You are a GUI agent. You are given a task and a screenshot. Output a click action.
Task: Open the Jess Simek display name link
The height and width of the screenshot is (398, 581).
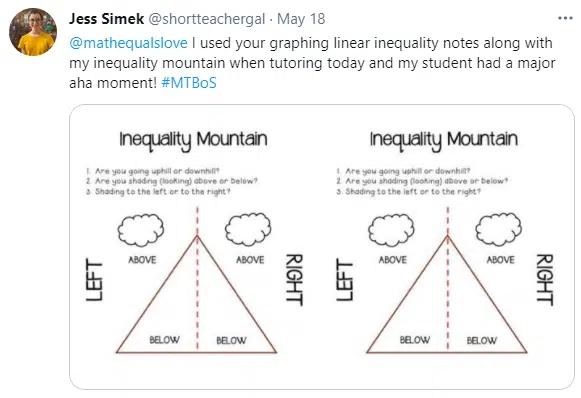pyautogui.click(x=106, y=19)
